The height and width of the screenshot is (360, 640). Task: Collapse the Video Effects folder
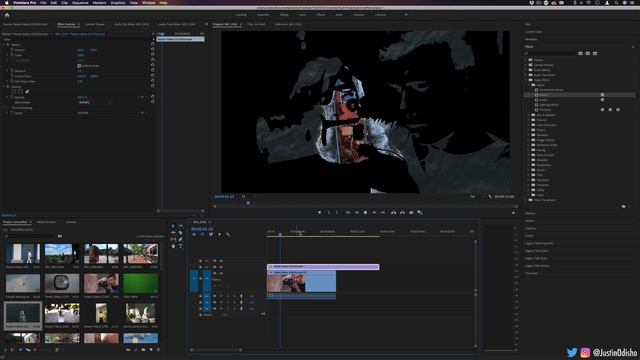527,80
